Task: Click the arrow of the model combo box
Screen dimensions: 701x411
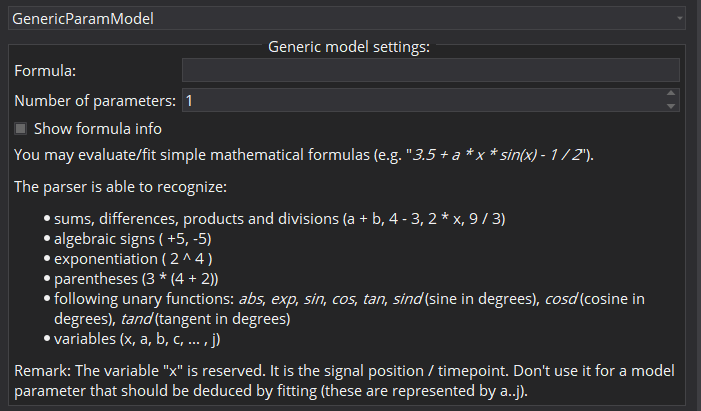Action: click(680, 18)
